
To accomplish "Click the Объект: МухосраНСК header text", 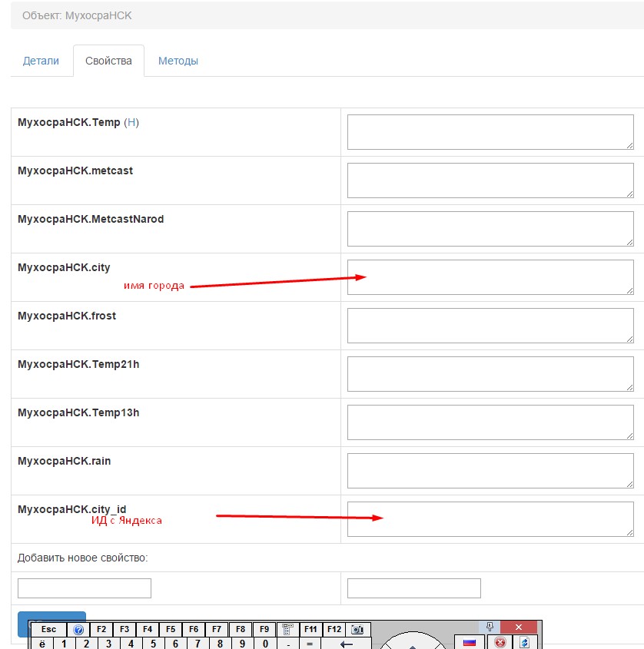I will 77,15.
